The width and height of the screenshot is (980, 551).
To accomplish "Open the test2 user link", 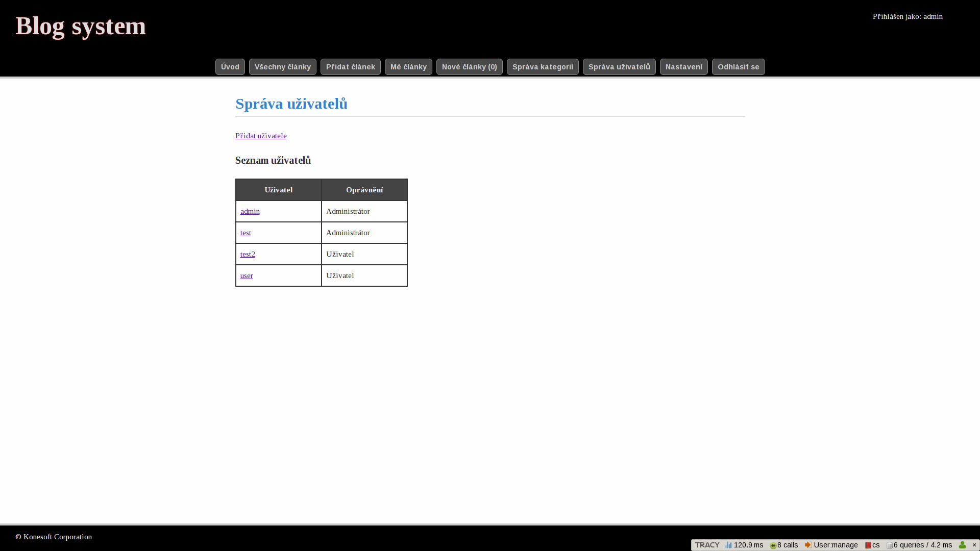I will [x=248, y=254].
